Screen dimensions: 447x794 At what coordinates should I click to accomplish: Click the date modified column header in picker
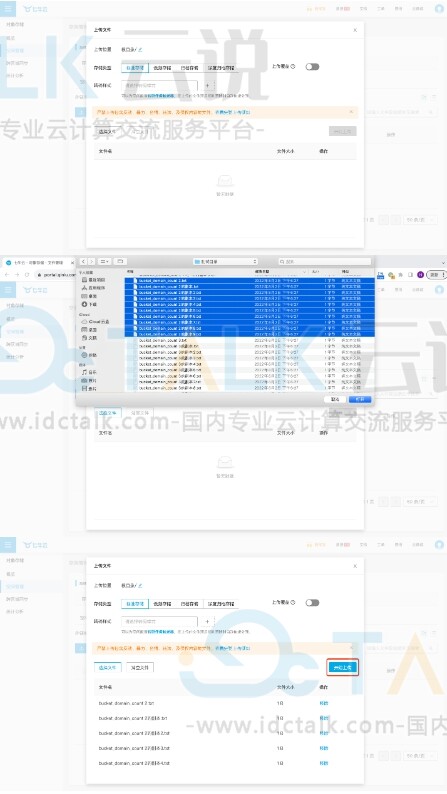coord(263,272)
